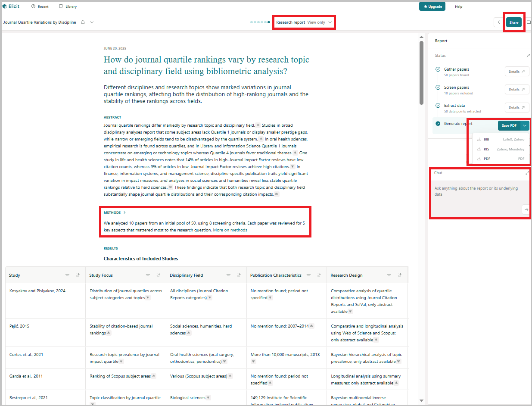Filter the Study Focus column
This screenshot has width=532, height=406.
[148, 275]
